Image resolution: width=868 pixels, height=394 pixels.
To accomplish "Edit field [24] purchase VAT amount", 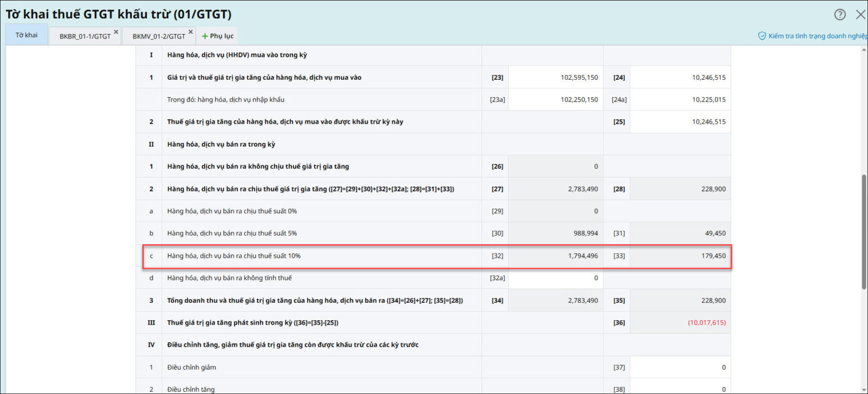I will (680, 78).
